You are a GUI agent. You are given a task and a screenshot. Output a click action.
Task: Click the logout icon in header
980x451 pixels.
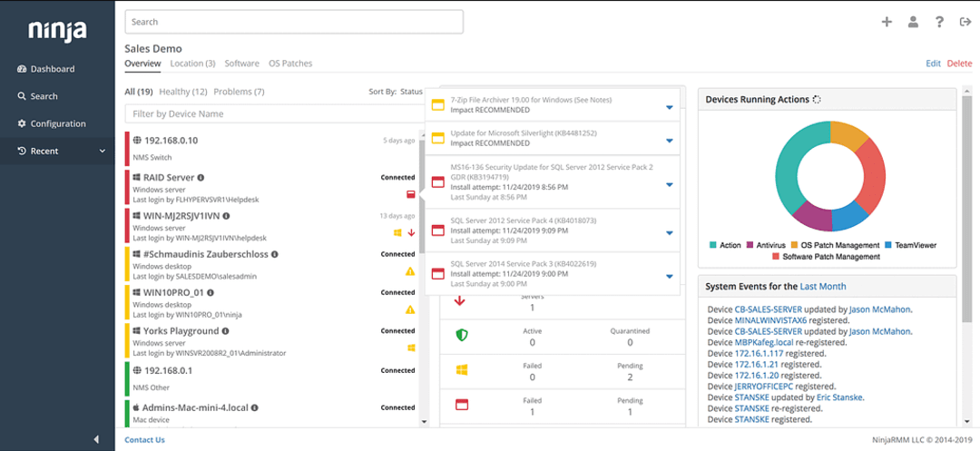click(965, 22)
